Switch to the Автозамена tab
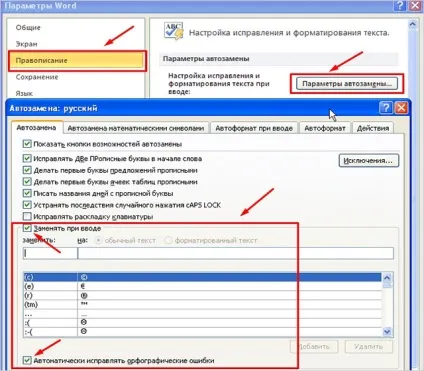 36,128
